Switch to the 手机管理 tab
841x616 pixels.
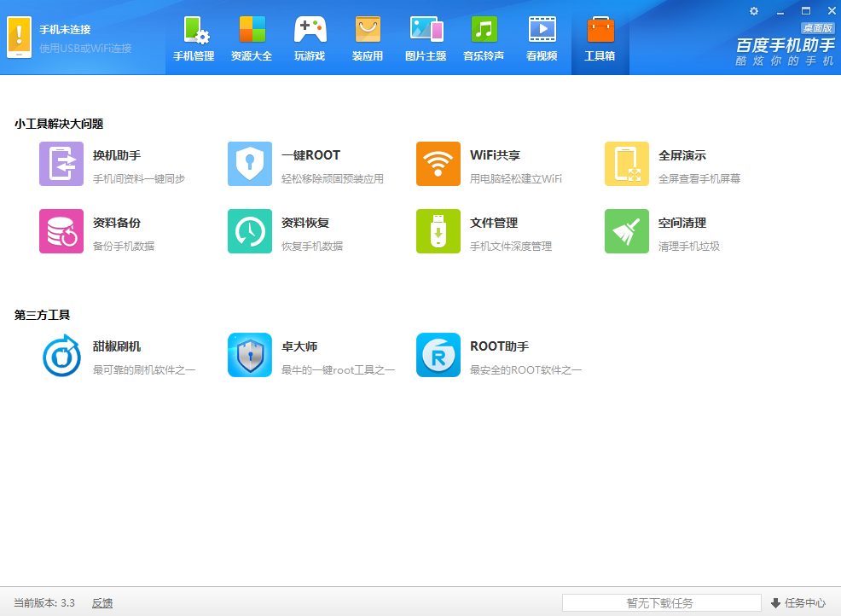194,38
